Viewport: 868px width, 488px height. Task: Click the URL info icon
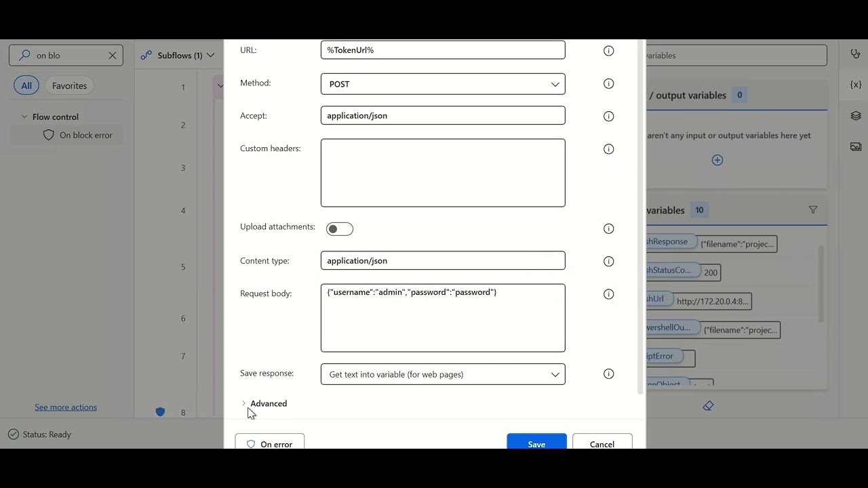click(x=608, y=51)
